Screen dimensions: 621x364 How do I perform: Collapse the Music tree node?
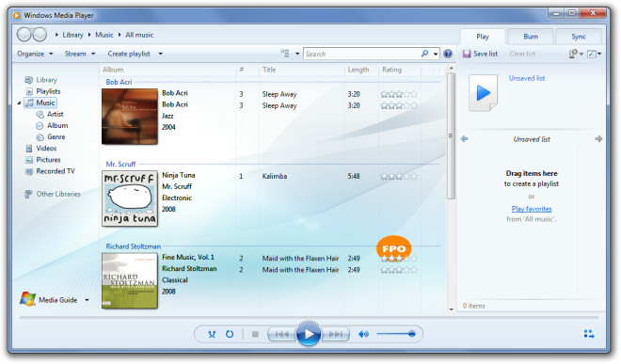click(19, 103)
